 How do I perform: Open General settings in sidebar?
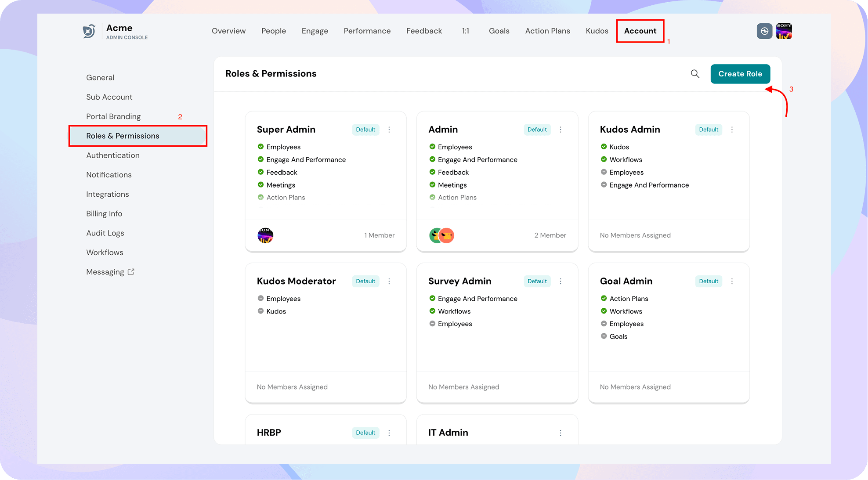(100, 78)
